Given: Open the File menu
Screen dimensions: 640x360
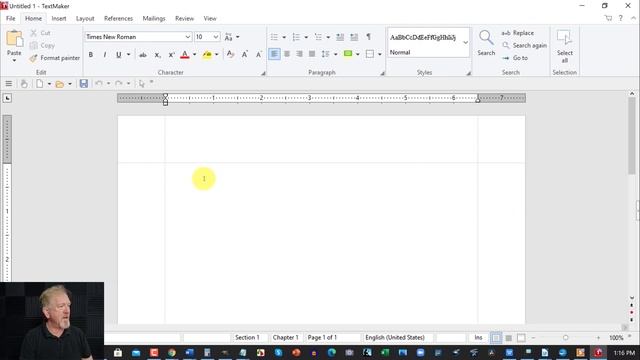Looking at the screenshot, I should [x=11, y=18].
